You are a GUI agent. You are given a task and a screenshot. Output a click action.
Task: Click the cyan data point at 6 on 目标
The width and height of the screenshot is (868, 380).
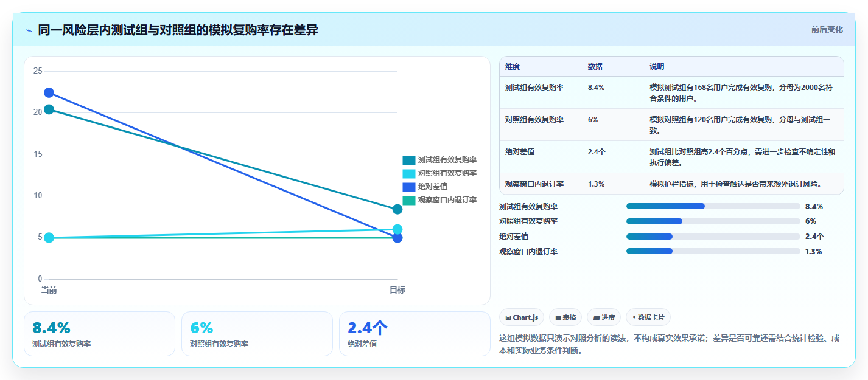(397, 229)
